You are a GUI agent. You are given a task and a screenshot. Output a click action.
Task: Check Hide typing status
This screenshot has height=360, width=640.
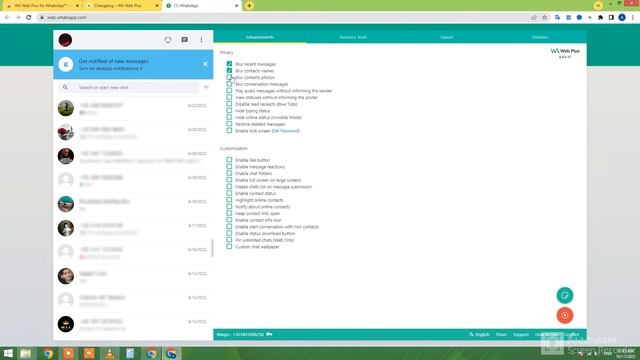coord(229,111)
